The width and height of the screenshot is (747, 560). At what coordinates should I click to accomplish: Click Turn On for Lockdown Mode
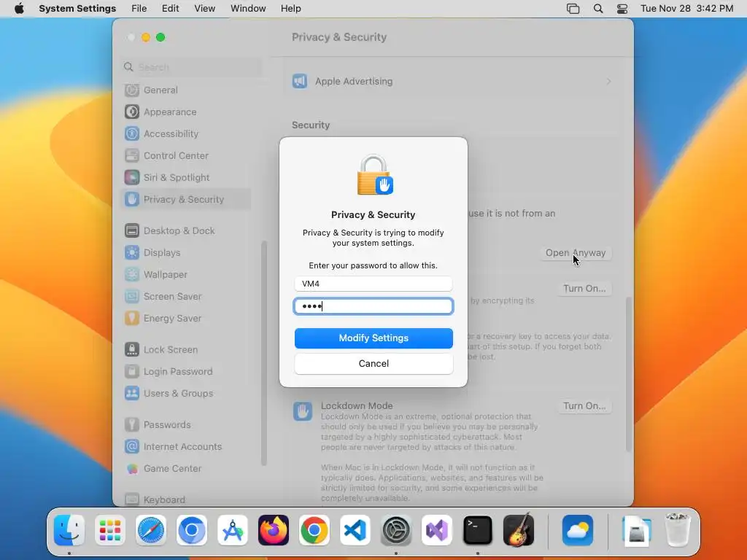coord(584,406)
